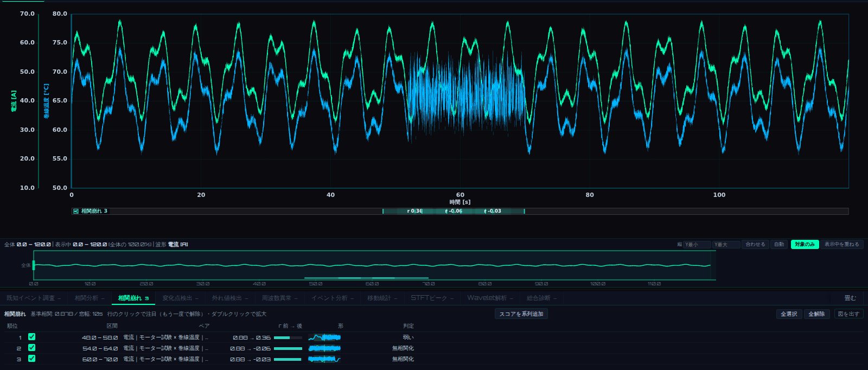Image resolution: width=868 pixels, height=370 pixels.
Task: Enable 自動 Y-axis scaling
Action: click(779, 245)
